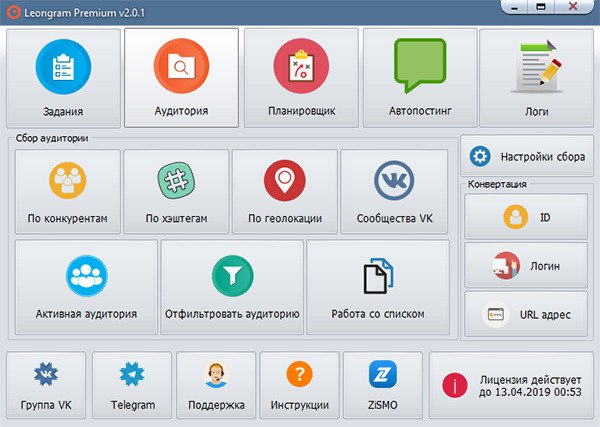Convert to URL адрес
The image size is (600, 427).
(526, 314)
